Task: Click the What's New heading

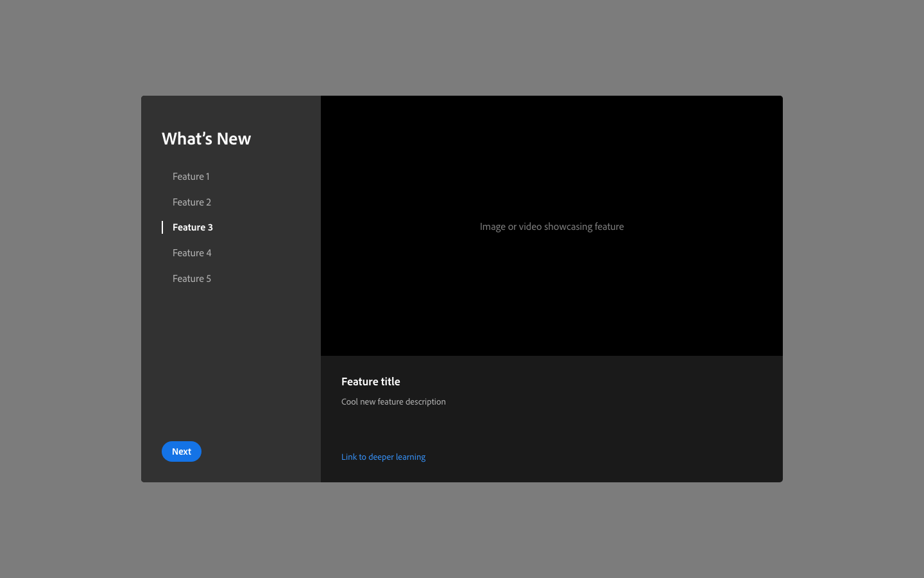Action: click(206, 139)
